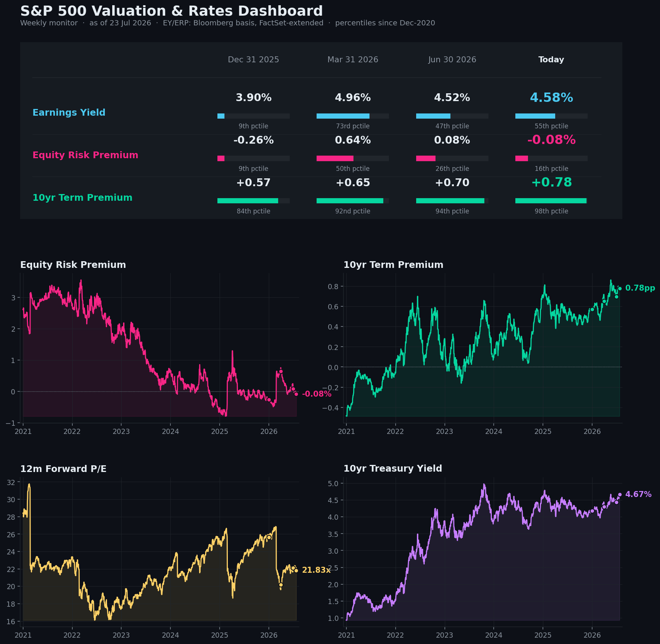Image resolution: width=660 pixels, height=644 pixels.
Task: Click the 73rd pctile earnings yield bar
Action: (x=353, y=116)
